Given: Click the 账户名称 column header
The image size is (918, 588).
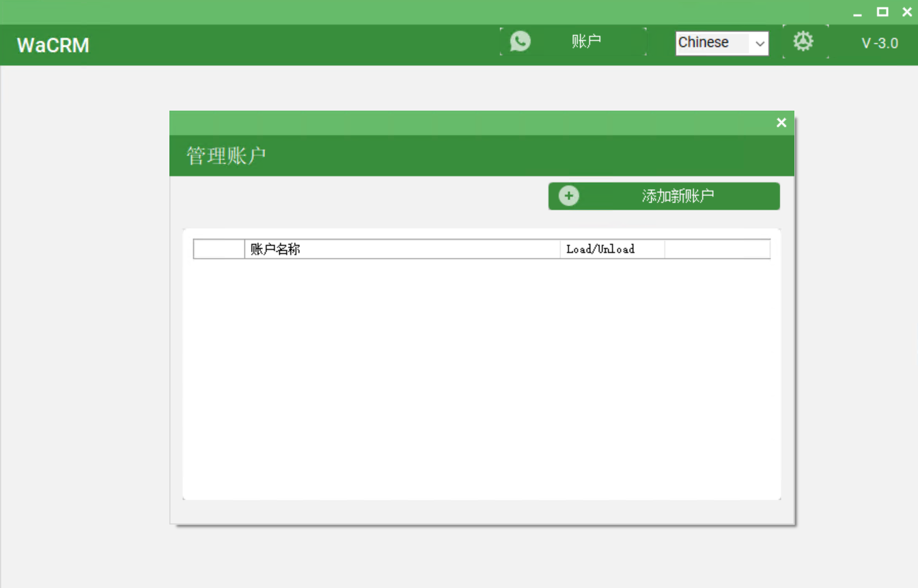Looking at the screenshot, I should click(276, 249).
